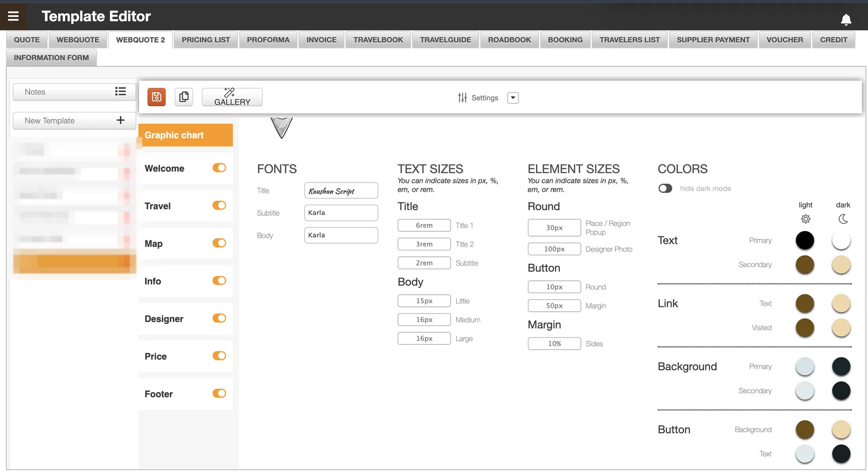
Task: Switch to the INVOICE tab
Action: click(321, 40)
